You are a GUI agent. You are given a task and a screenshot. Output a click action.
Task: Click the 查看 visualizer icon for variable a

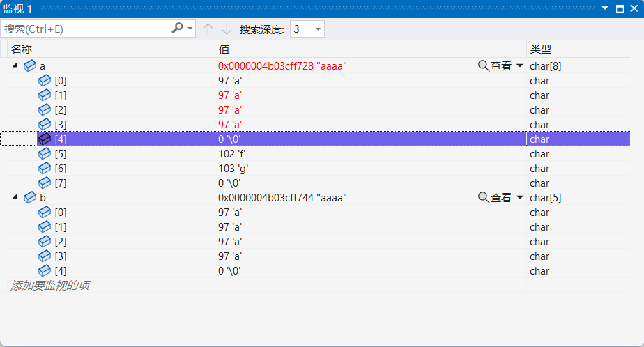tap(484, 65)
